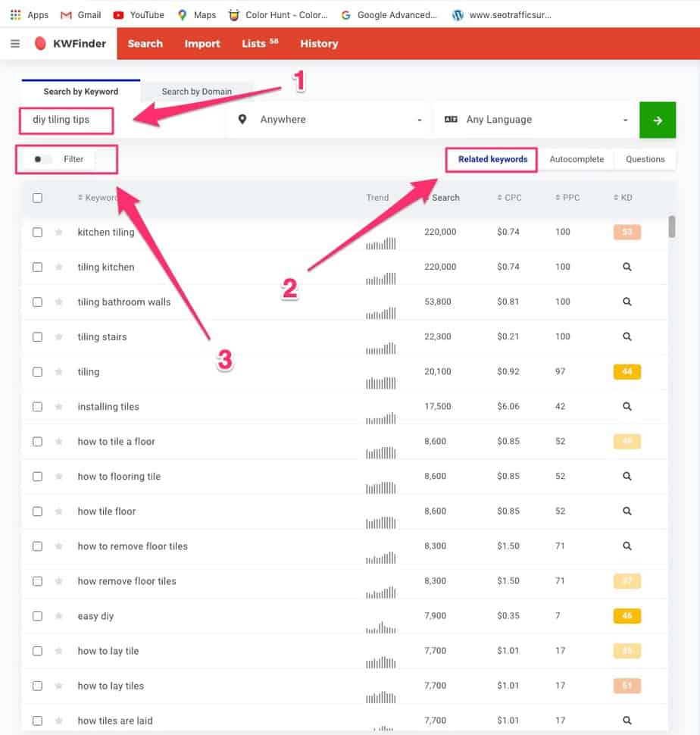Switch to the Search by Domain tab
The image size is (700, 735).
[x=196, y=91]
